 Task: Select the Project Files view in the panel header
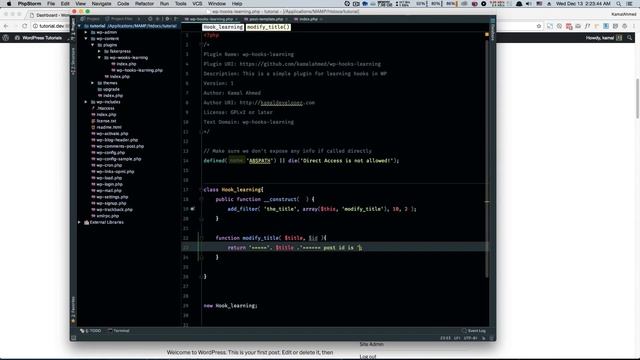tap(119, 19)
